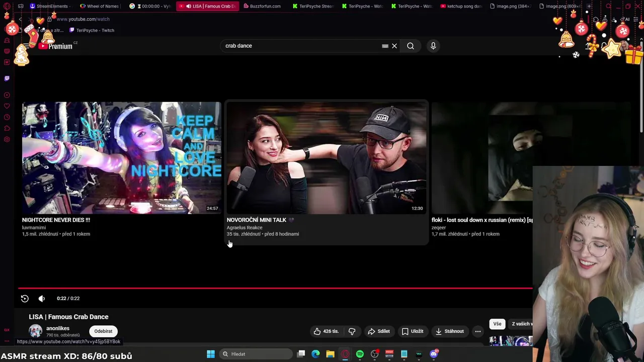Viewport: 644px width, 362px height.
Task: Switch to the image.png (384×...) tab
Action: click(x=510, y=6)
